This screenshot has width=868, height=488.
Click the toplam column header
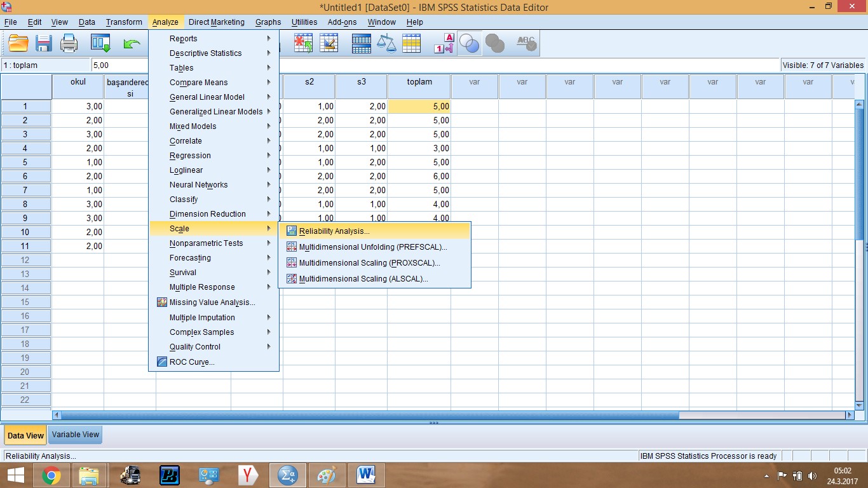click(419, 86)
